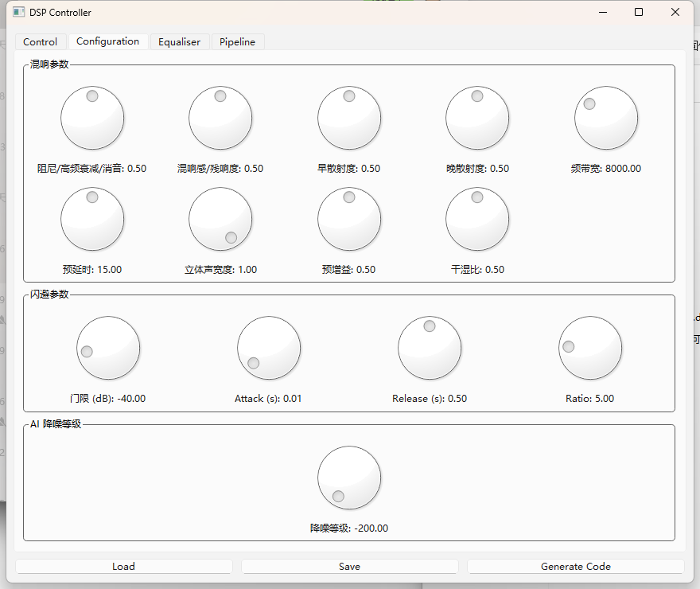Screen dimensions: 700x589
Task: Click the 门限 (dB) threshold knob
Action: pyautogui.click(x=108, y=348)
